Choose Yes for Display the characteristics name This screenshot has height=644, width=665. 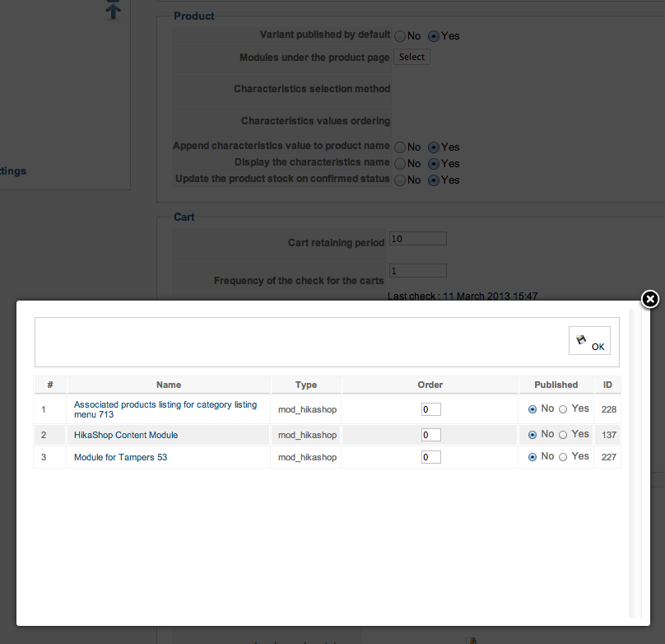pyautogui.click(x=434, y=164)
